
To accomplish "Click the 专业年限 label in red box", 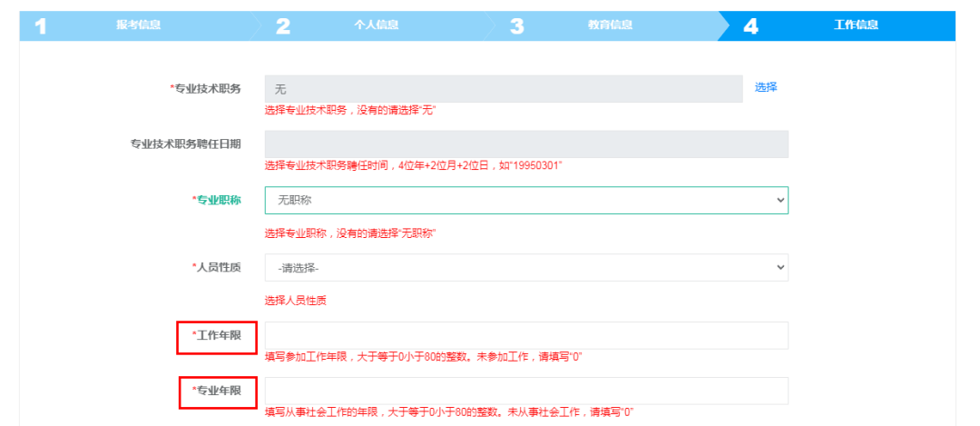I will point(218,391).
